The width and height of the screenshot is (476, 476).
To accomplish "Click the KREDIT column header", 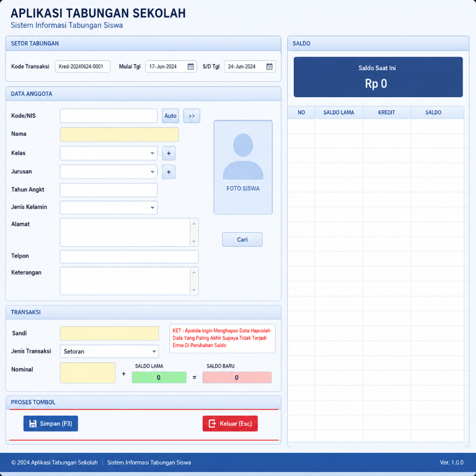I will (x=386, y=112).
